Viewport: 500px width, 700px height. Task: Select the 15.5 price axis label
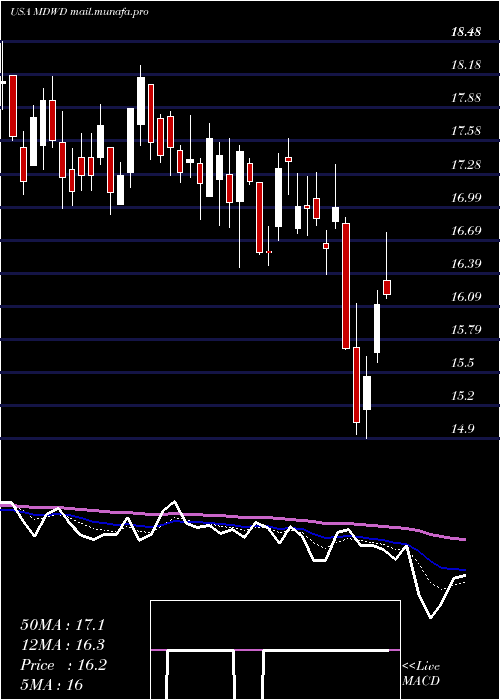462,363
